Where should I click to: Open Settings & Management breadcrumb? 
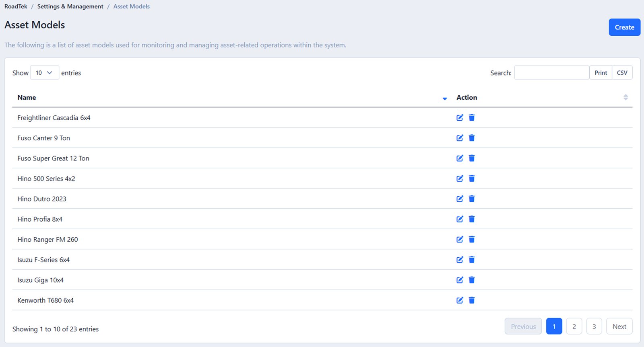70,6
